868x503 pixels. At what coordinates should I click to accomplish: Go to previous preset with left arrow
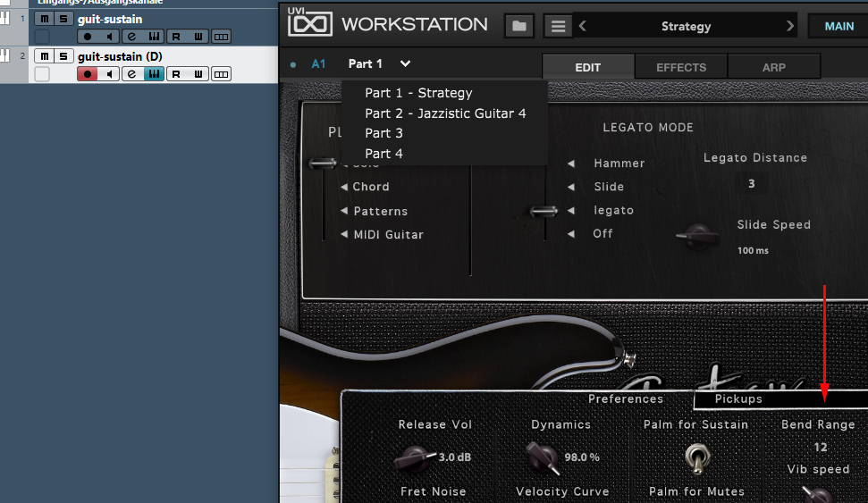[x=582, y=26]
